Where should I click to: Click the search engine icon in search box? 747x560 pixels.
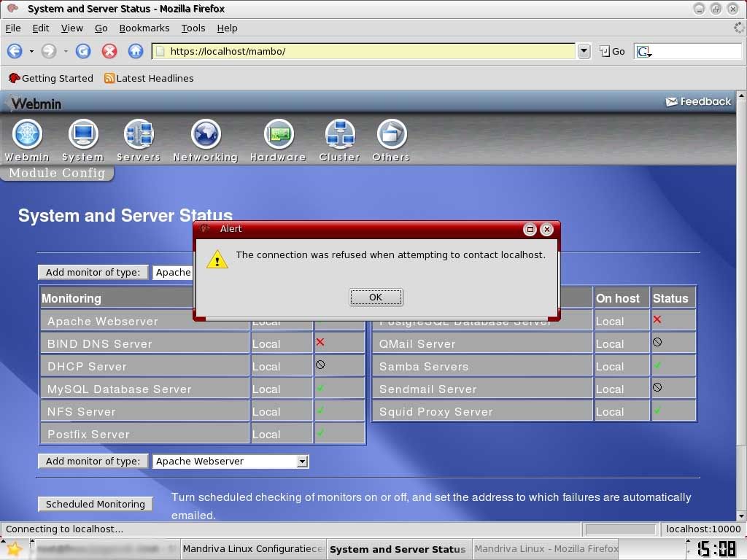pos(643,52)
